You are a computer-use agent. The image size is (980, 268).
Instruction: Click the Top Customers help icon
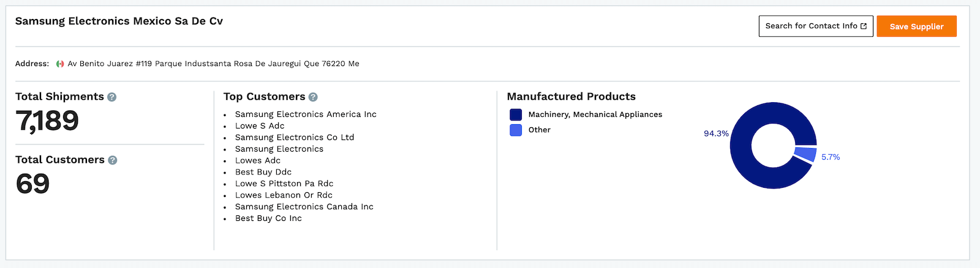(313, 97)
